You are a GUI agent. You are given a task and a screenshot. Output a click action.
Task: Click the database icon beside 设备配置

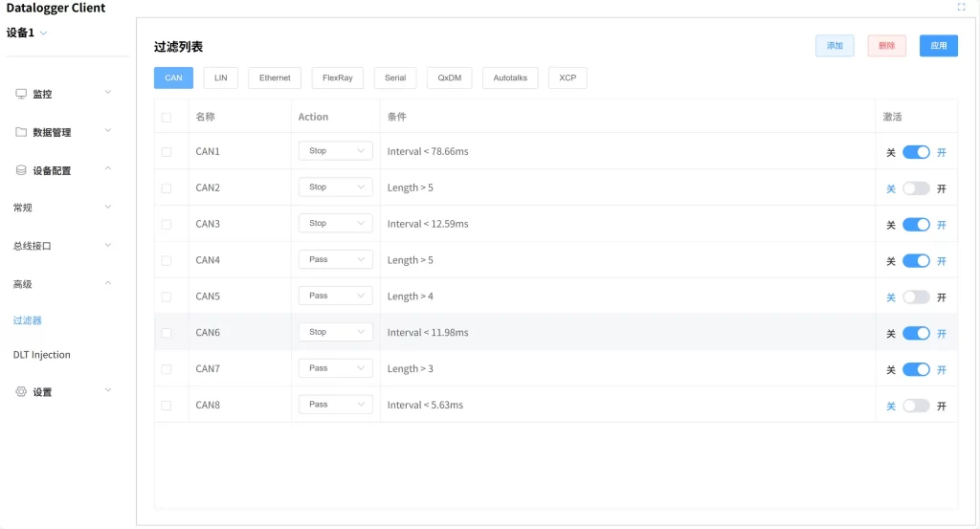[x=21, y=170]
